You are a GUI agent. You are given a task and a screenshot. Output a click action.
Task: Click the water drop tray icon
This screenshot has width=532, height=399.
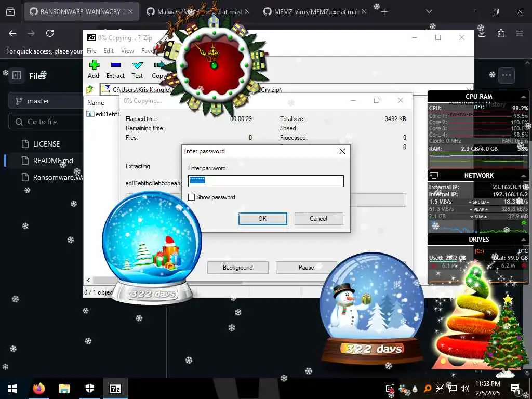coord(415,389)
